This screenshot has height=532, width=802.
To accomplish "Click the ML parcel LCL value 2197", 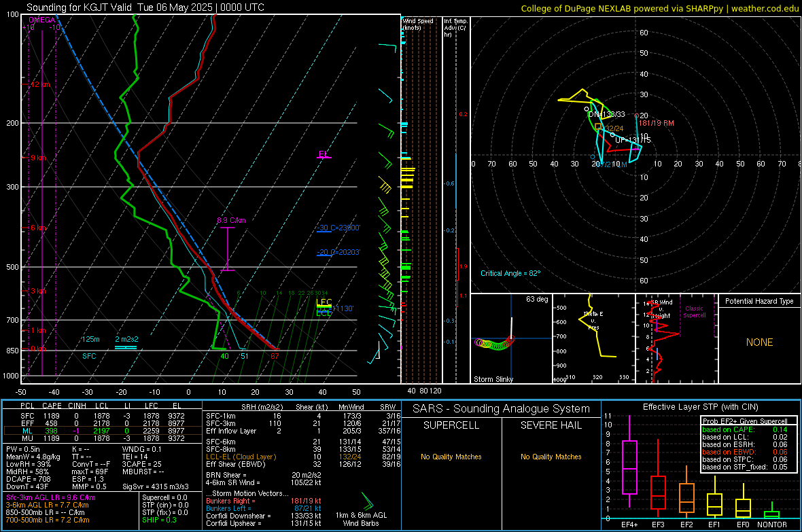I will tap(101, 431).
